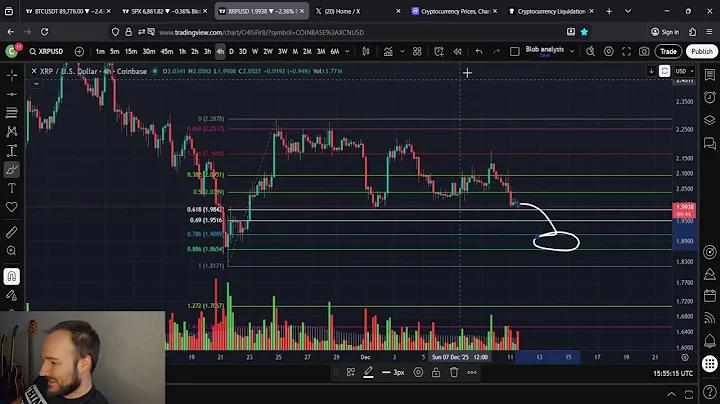Open the layout setup square icon

(x=515, y=51)
